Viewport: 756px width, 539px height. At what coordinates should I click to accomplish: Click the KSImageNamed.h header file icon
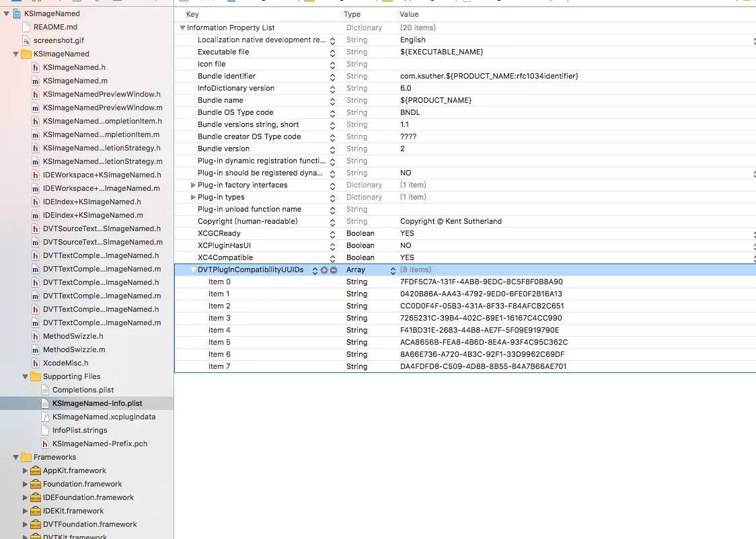(x=35, y=67)
